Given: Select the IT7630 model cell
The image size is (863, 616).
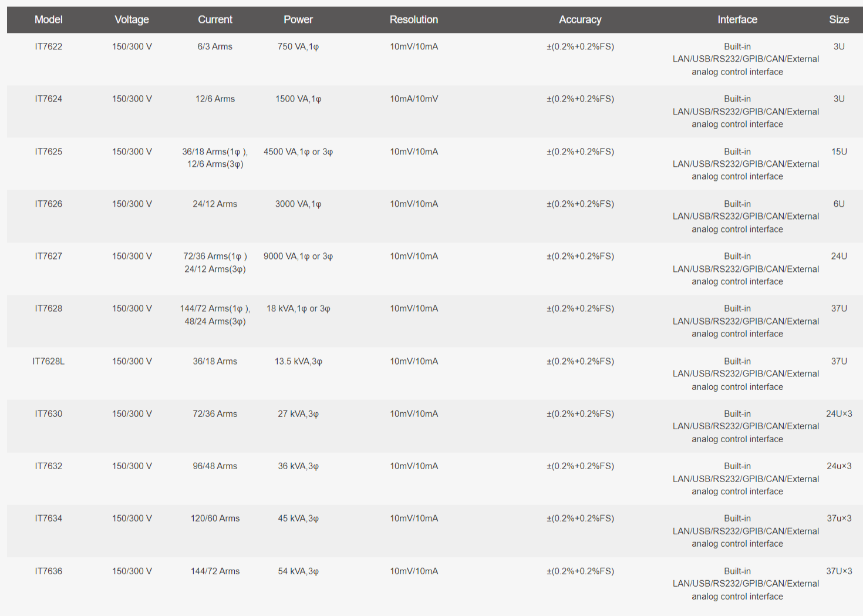Looking at the screenshot, I should coord(48,413).
